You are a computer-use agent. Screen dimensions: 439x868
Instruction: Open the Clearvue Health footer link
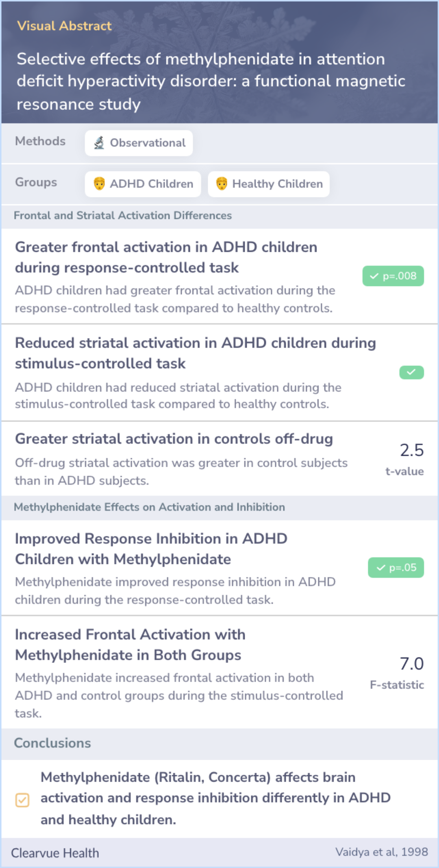[x=55, y=853]
